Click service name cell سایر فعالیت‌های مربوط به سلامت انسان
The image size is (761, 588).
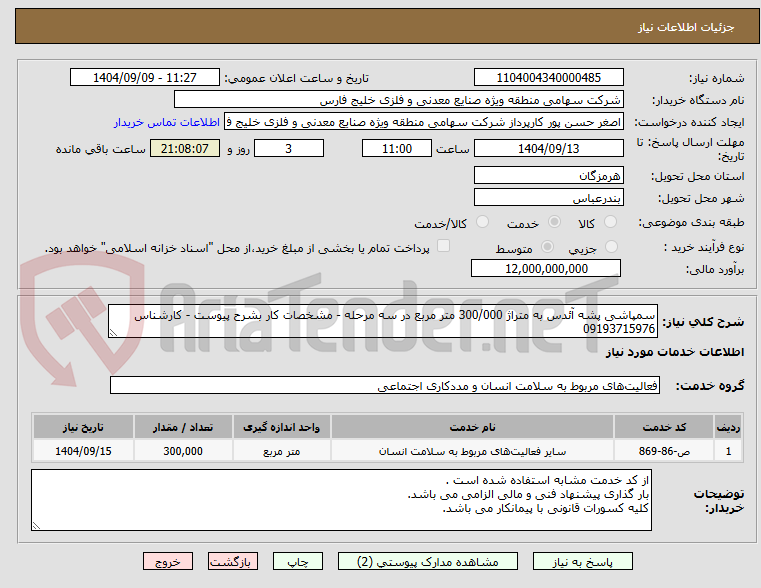(472, 451)
